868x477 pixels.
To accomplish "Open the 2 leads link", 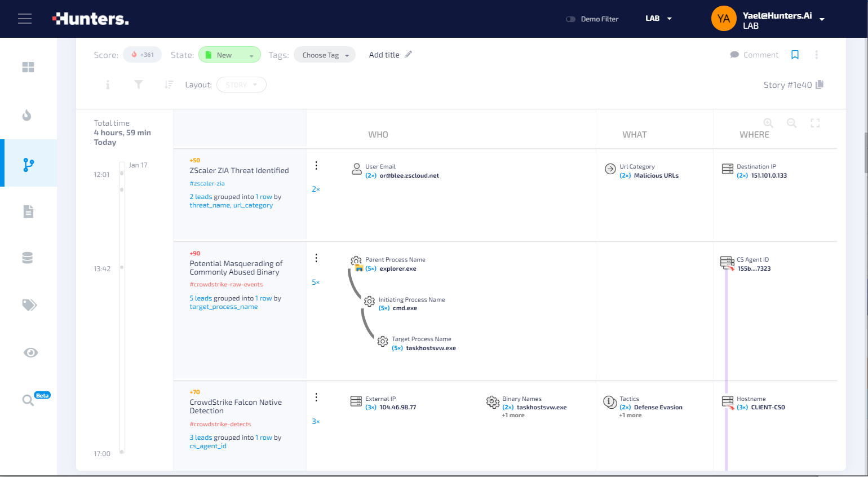I will pyautogui.click(x=201, y=197).
